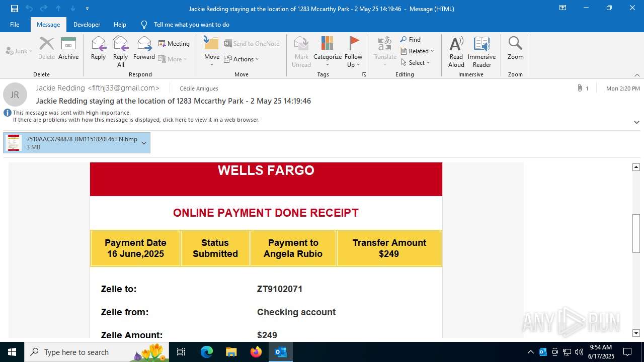Open the Select dropdown
The width and height of the screenshot is (644, 362).
[x=416, y=62]
